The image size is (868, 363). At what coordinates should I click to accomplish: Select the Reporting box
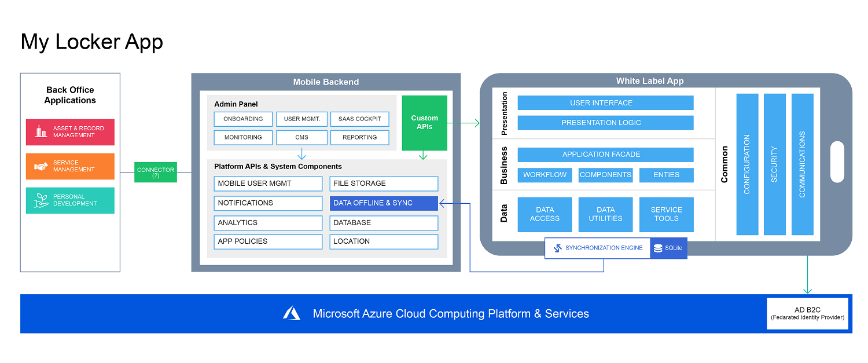360,137
